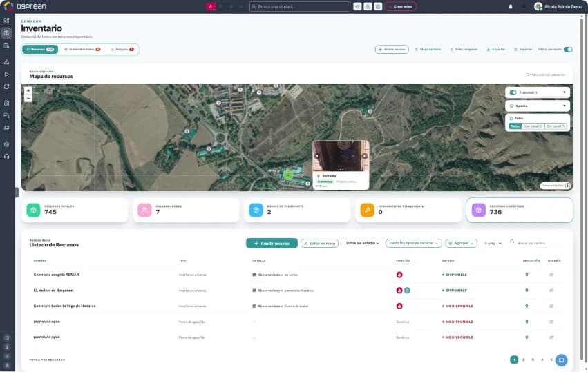Image resolution: width=588 pixels, height=372 pixels.
Task: Click the red fire alert icon in top bar
Action: tap(210, 6)
